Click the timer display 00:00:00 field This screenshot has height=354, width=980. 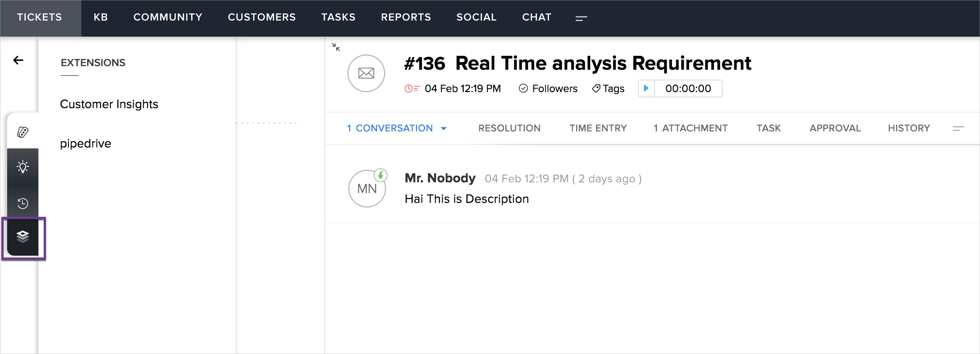688,88
